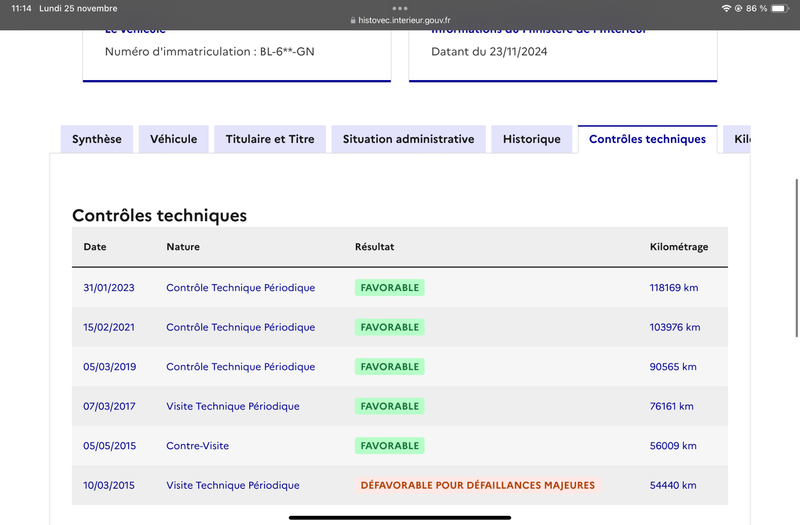The image size is (800, 525).
Task: Open the partially visible Kilométrage tab
Action: pyautogui.click(x=737, y=139)
